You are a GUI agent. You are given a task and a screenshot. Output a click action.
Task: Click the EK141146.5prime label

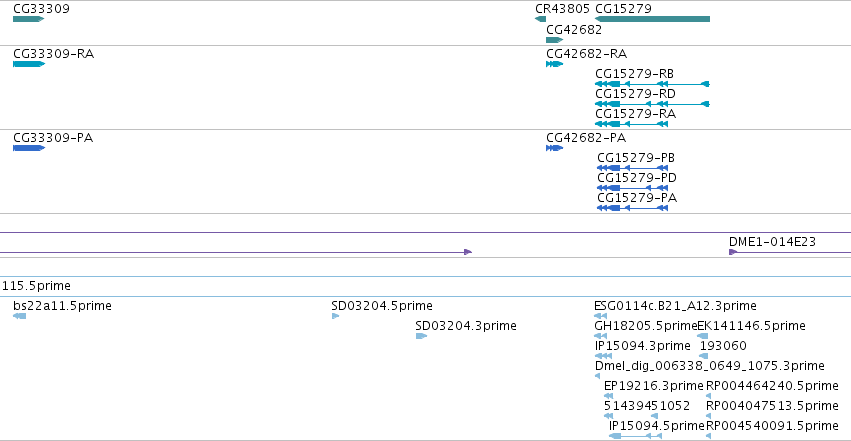751,326
